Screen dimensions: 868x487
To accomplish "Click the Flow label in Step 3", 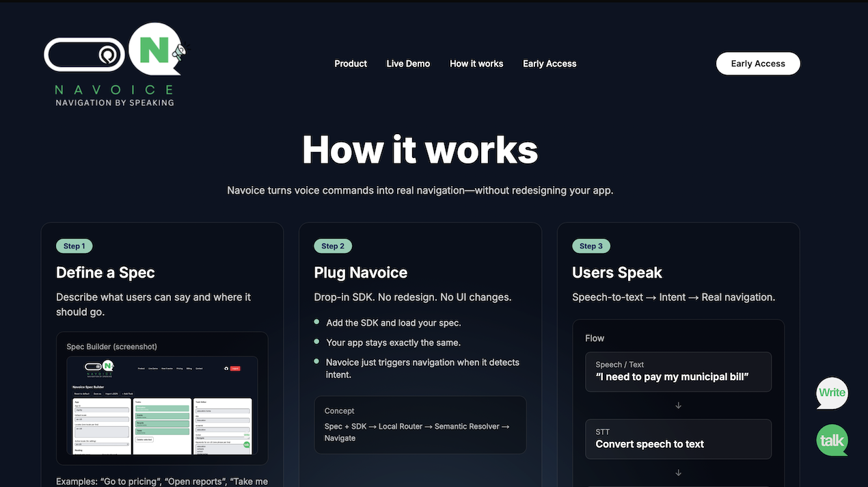I will tap(595, 339).
